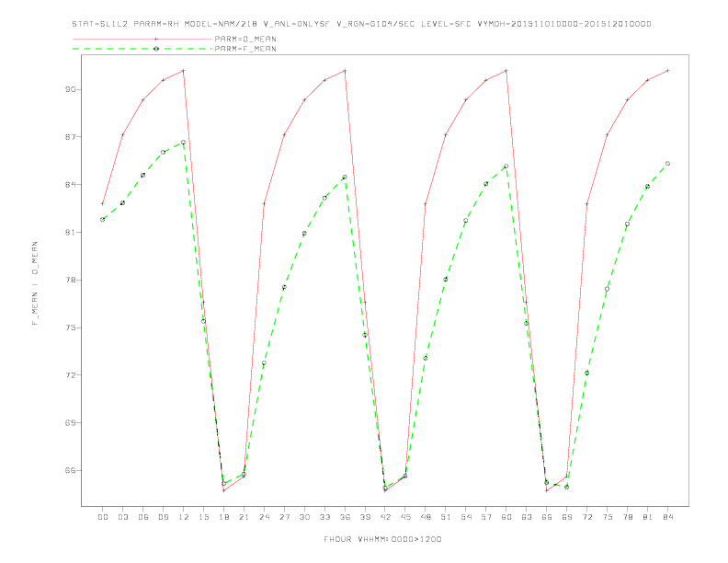This screenshot has width=728, height=563.
Task: Click the x-axis tick label 78
Action: click(628, 517)
